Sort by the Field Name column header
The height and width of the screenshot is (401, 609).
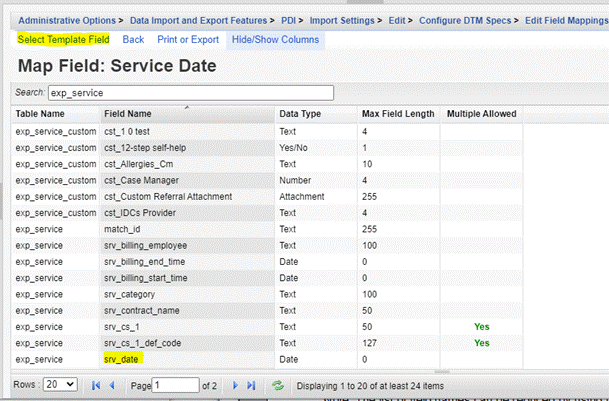coord(128,114)
